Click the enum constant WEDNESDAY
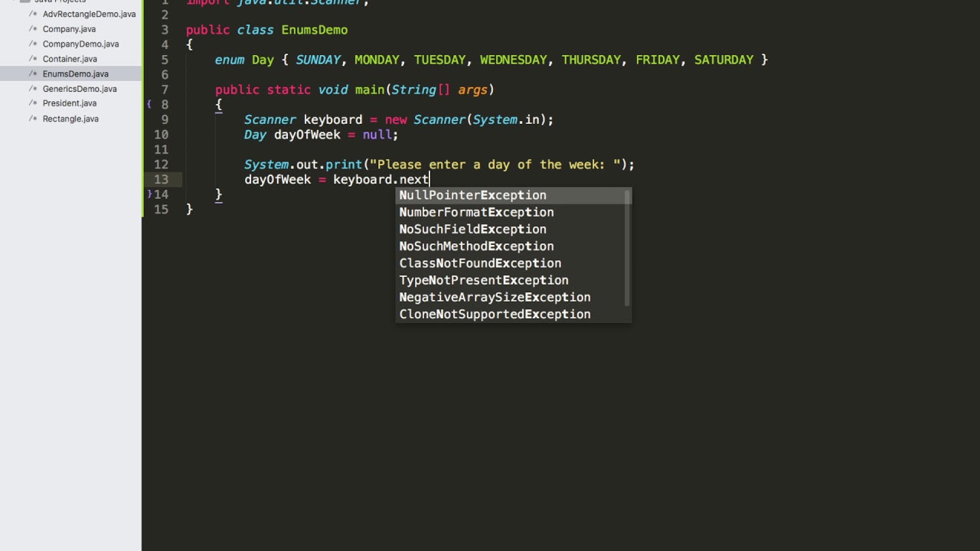The height and width of the screenshot is (551, 980). [x=513, y=60]
